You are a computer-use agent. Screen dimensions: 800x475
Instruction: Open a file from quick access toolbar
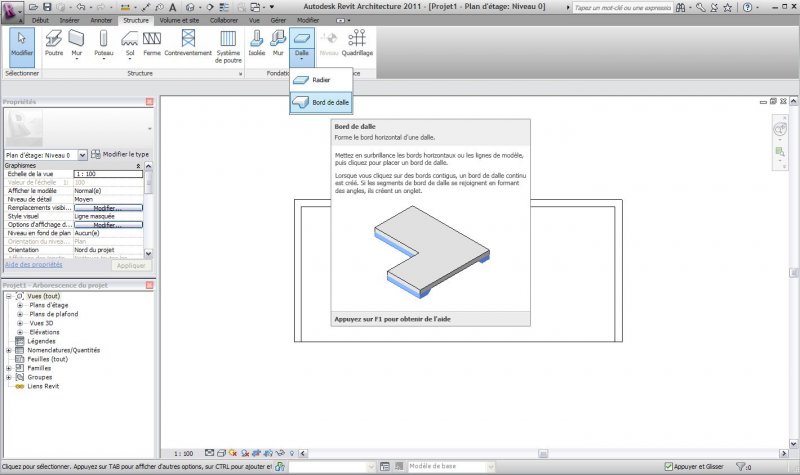click(33, 7)
